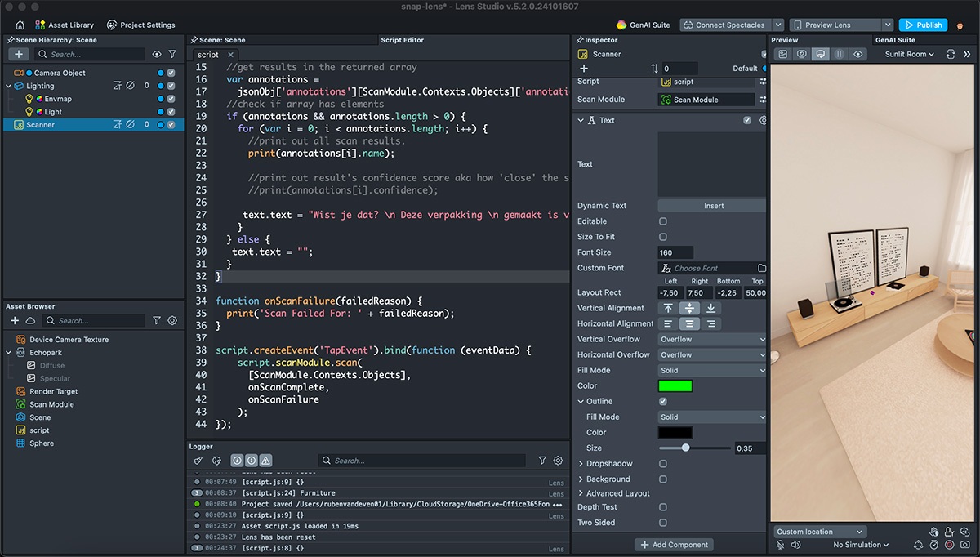Browse for a custom font file
The image size is (980, 557).
coord(761,268)
